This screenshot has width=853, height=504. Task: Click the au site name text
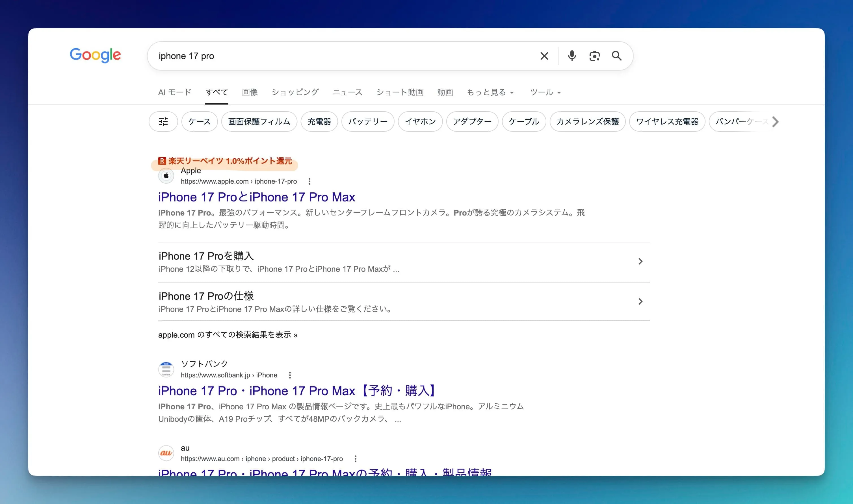(x=185, y=448)
